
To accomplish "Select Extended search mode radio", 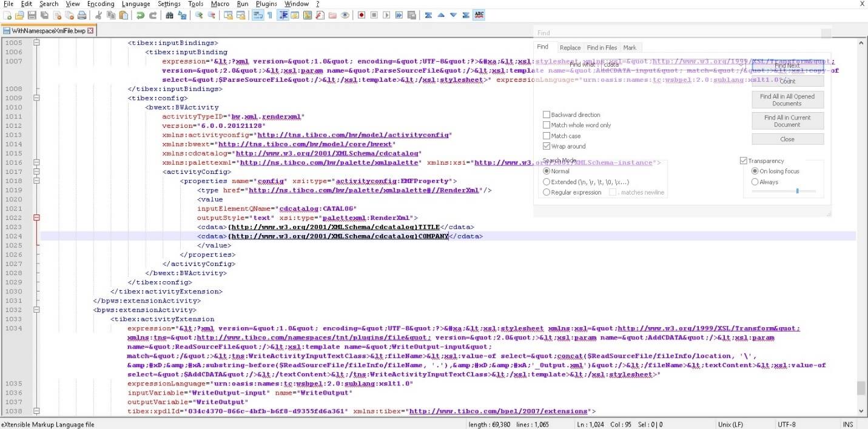I will click(547, 182).
